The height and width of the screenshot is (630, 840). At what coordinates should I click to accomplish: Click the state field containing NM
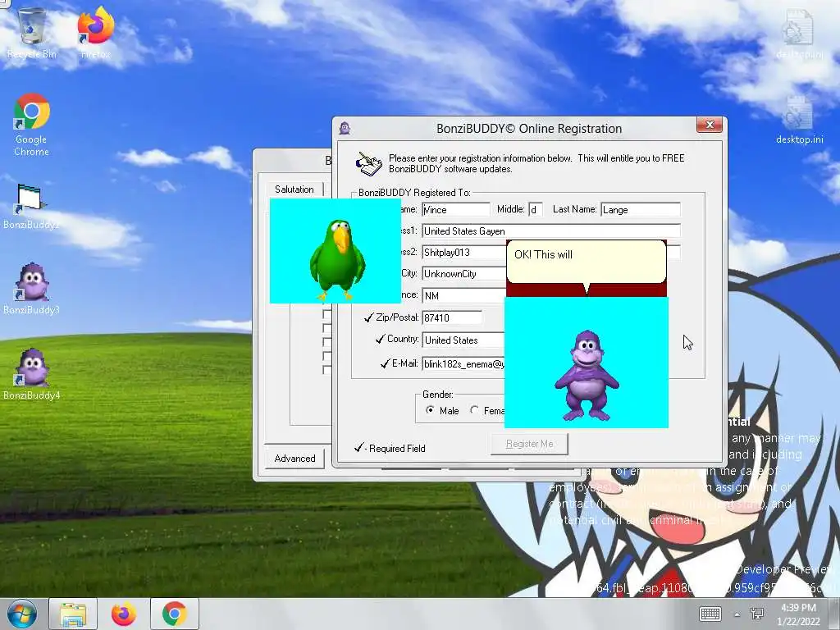tap(464, 295)
